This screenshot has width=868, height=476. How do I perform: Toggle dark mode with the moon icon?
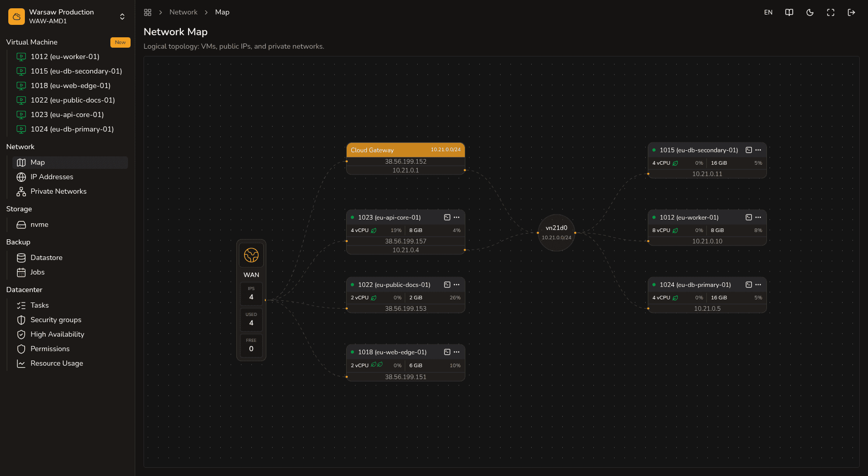point(810,12)
